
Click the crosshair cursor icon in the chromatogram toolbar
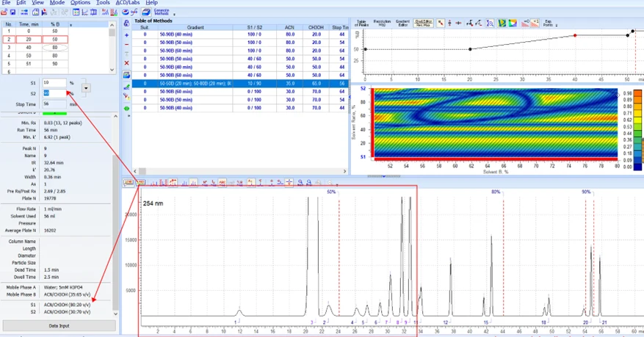(x=289, y=183)
